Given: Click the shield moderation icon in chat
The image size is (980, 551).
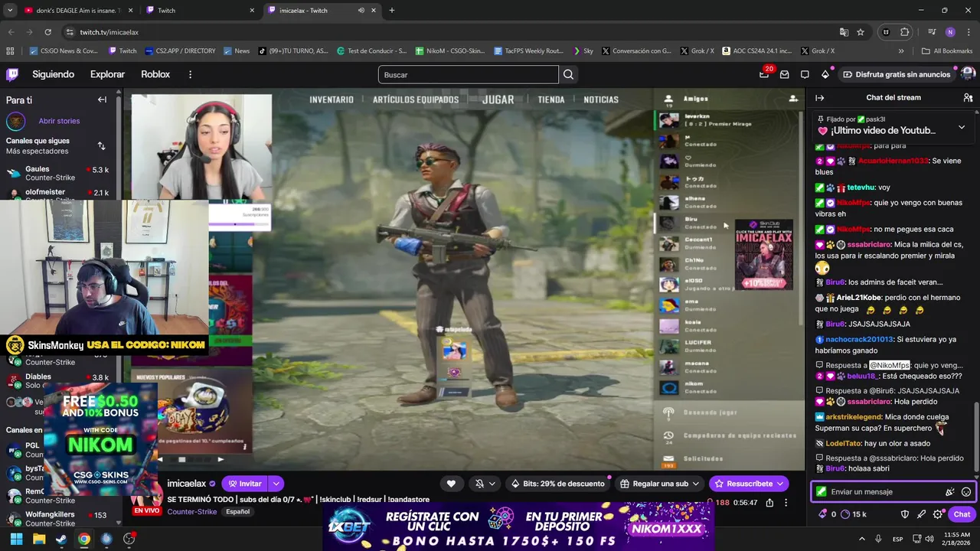Looking at the screenshot, I should coord(905,514).
